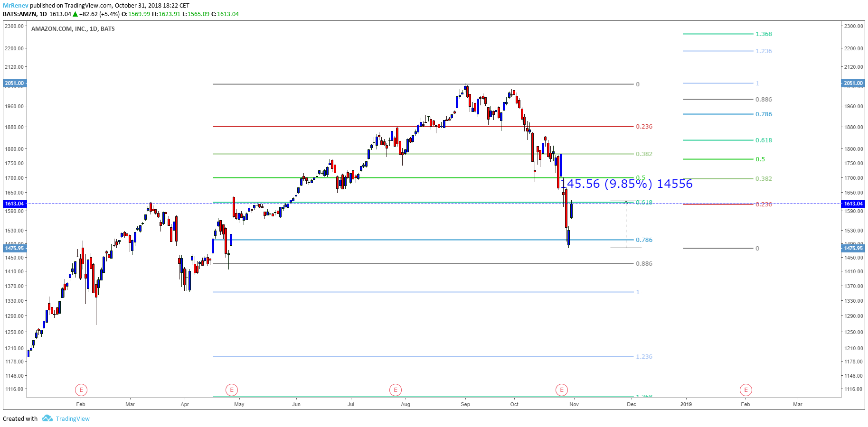Click the 2019 label on the time axis

686,404
